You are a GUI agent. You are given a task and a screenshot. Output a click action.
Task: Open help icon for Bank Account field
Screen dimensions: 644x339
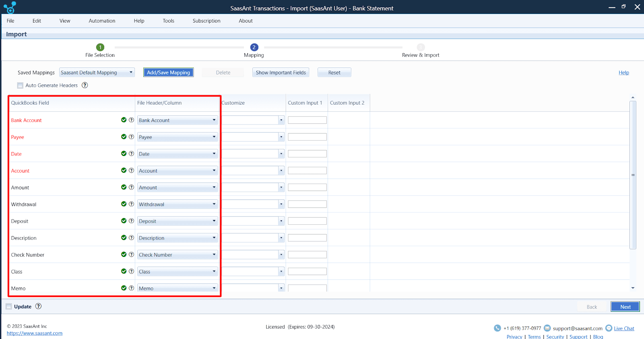[x=131, y=120]
